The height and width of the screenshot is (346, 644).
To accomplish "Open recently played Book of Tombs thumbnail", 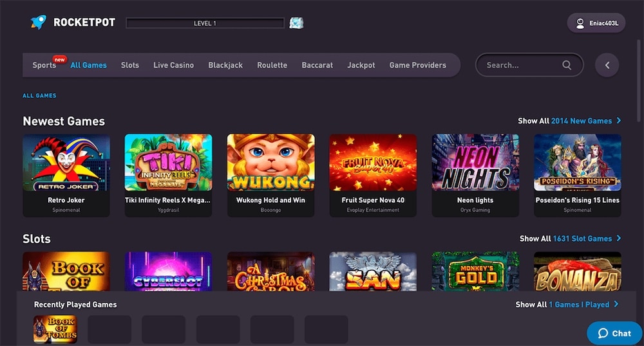I will tap(55, 329).
